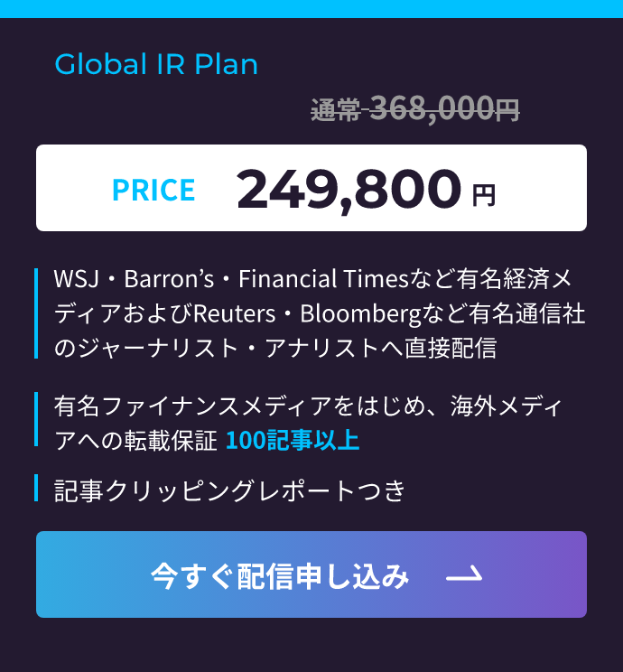This screenshot has width=623, height=672.
Task: Click the ジャーナリスト・アナリストへ直接配信 line
Action: pos(275,348)
